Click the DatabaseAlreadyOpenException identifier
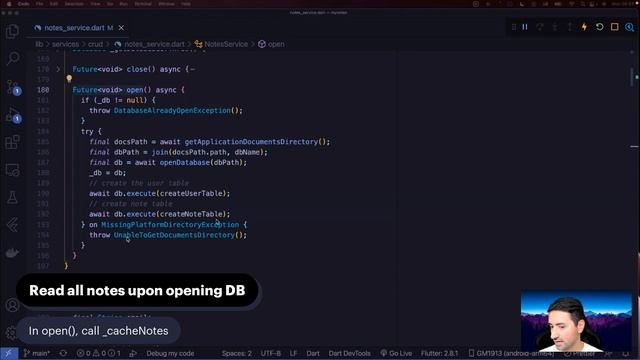 [x=172, y=111]
